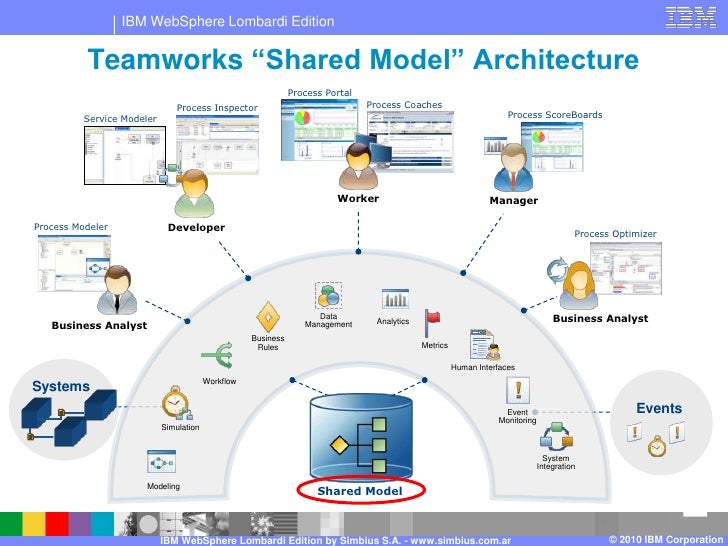Click the Process Inspector screenshot thumbnail

click(x=217, y=145)
